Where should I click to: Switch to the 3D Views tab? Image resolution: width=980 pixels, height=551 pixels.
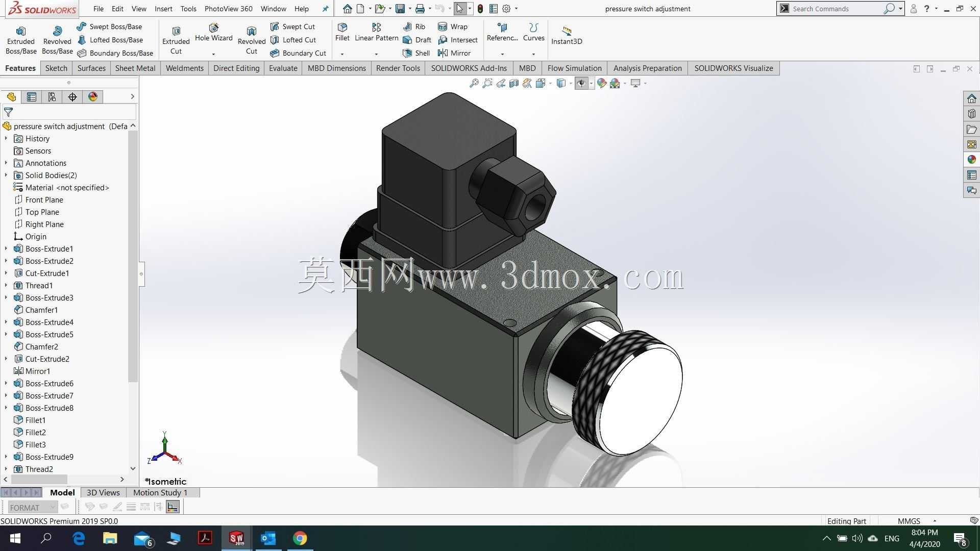pos(103,493)
